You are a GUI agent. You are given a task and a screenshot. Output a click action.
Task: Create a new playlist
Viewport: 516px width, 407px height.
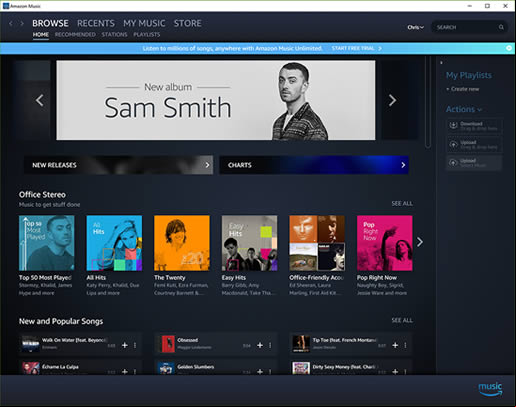point(463,89)
